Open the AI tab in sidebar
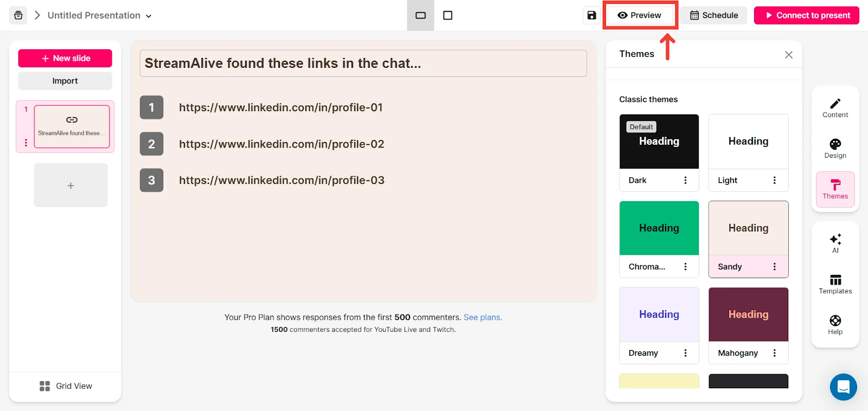The height and width of the screenshot is (411, 868). (835, 243)
